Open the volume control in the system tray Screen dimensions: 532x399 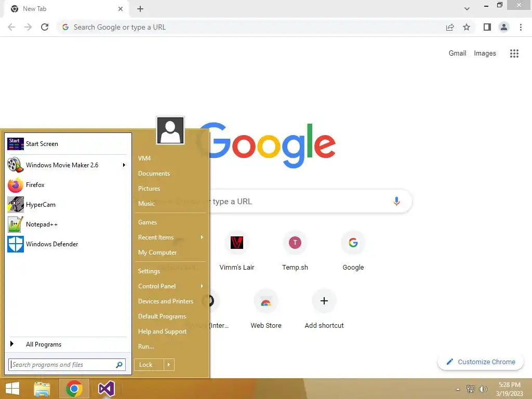[x=483, y=389]
